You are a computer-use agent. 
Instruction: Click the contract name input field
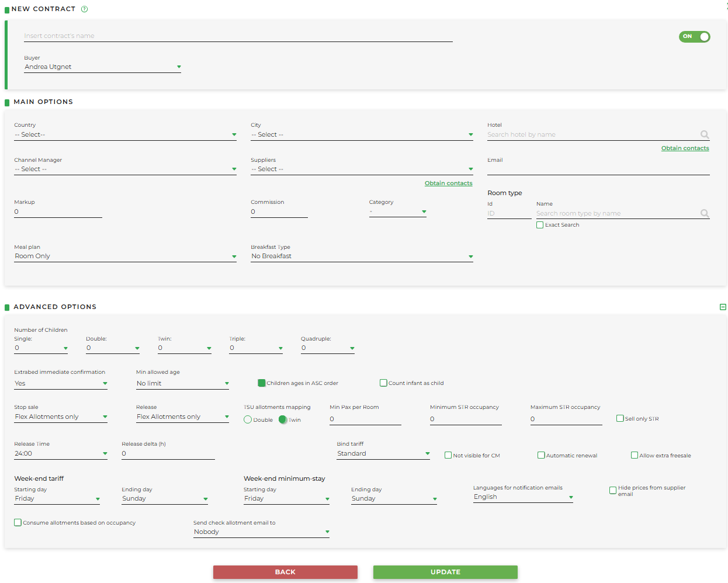click(x=238, y=36)
